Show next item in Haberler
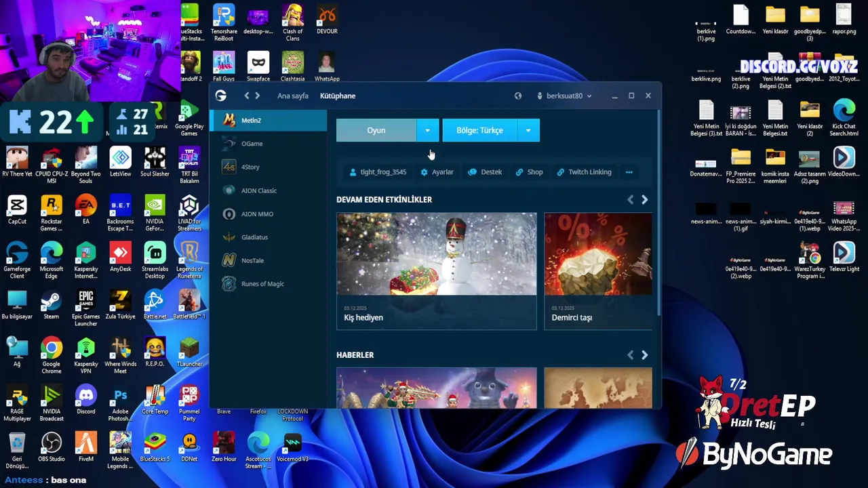This screenshot has width=868, height=488. click(644, 354)
